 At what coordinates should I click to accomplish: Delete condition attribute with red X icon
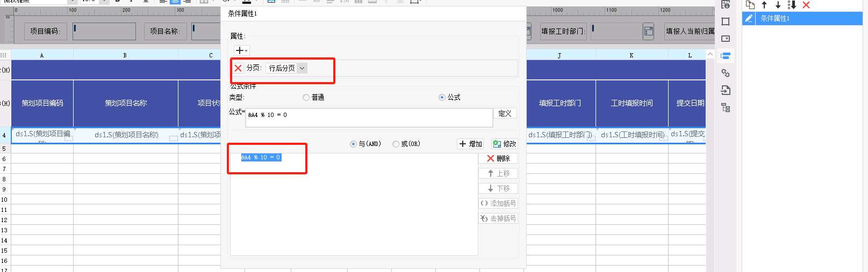click(806, 5)
